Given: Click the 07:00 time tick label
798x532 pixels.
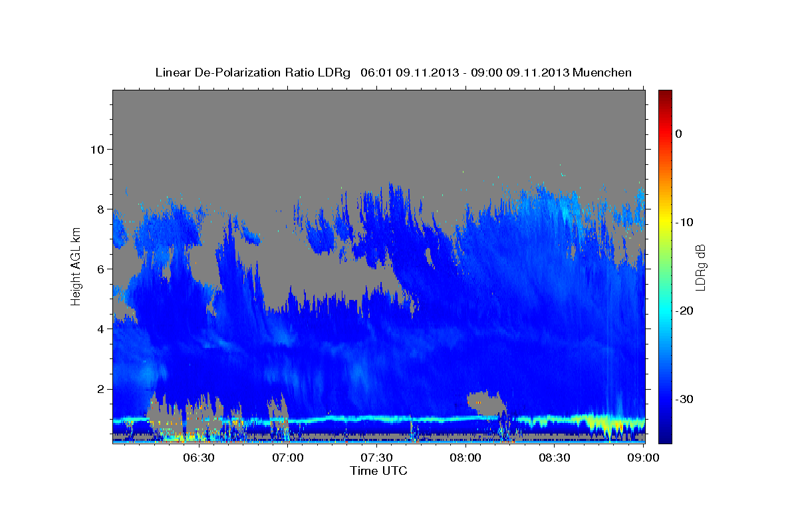Looking at the screenshot, I should 288,458.
